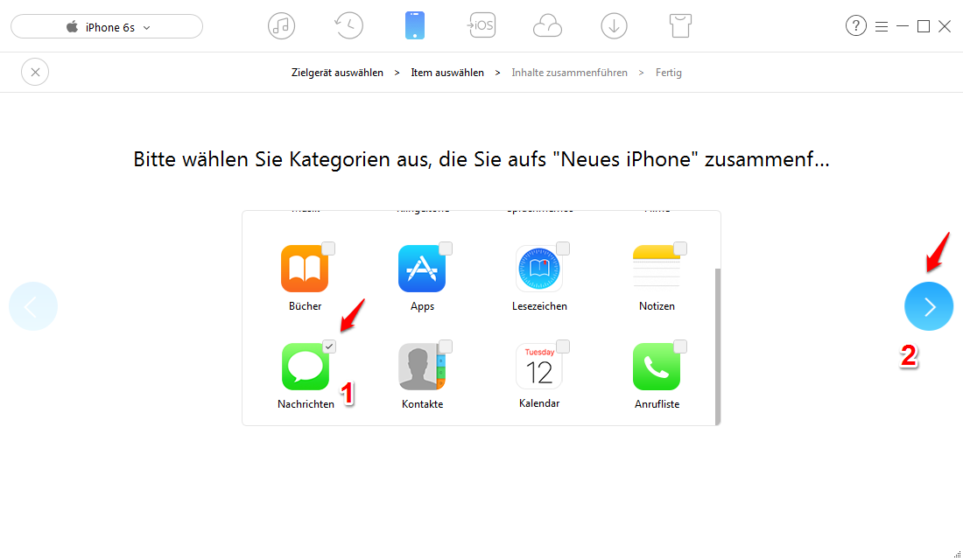Open the help question mark icon

[855, 25]
